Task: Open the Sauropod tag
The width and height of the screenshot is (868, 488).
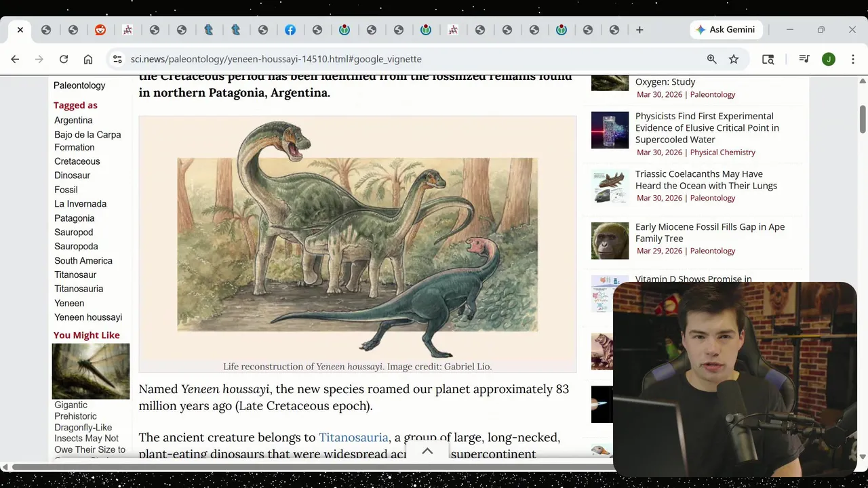Action: coord(73,232)
